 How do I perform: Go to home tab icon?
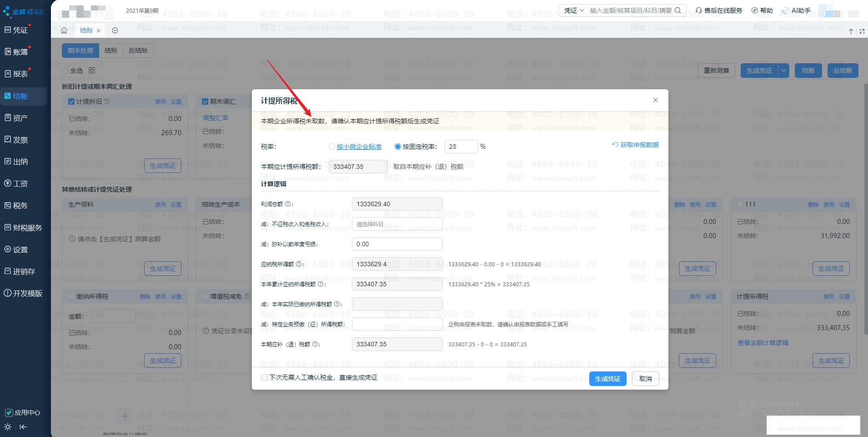click(64, 30)
